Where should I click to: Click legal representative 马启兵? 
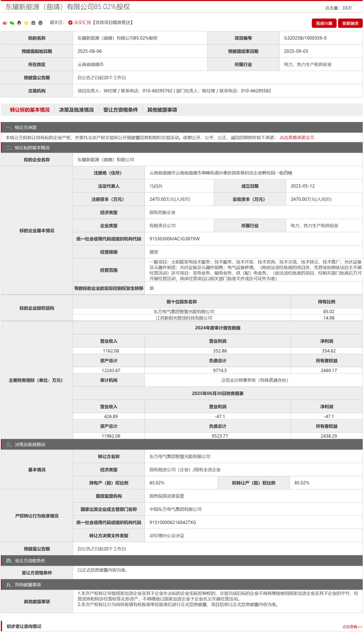click(x=156, y=186)
